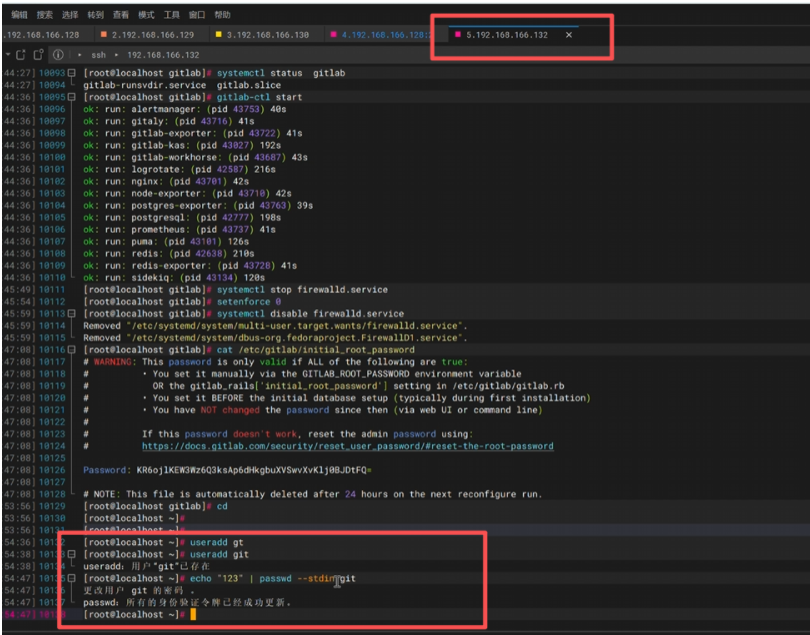Image resolution: width=810 pixels, height=635 pixels.
Task: Click 'gitlab-runsvdir.service gitlab.slice' output
Action: pyautogui.click(x=182, y=85)
